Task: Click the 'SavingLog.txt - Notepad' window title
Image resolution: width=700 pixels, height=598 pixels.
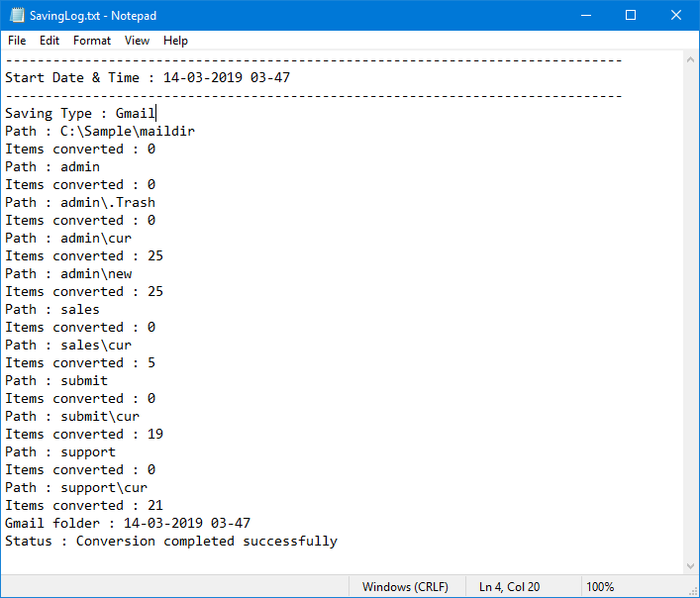Action: [x=93, y=16]
